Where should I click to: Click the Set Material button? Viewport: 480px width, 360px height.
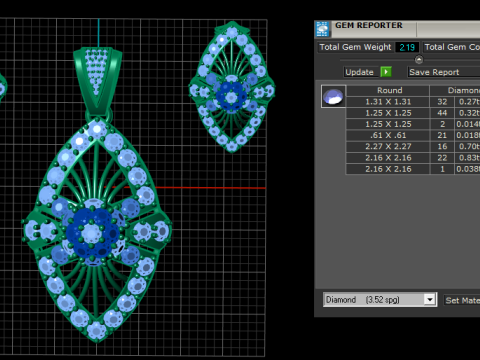click(462, 300)
